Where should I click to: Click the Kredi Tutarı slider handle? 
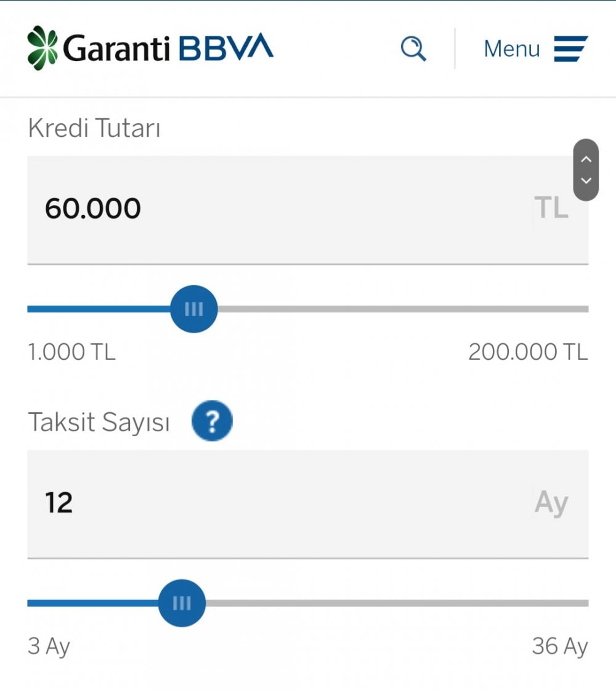(193, 309)
